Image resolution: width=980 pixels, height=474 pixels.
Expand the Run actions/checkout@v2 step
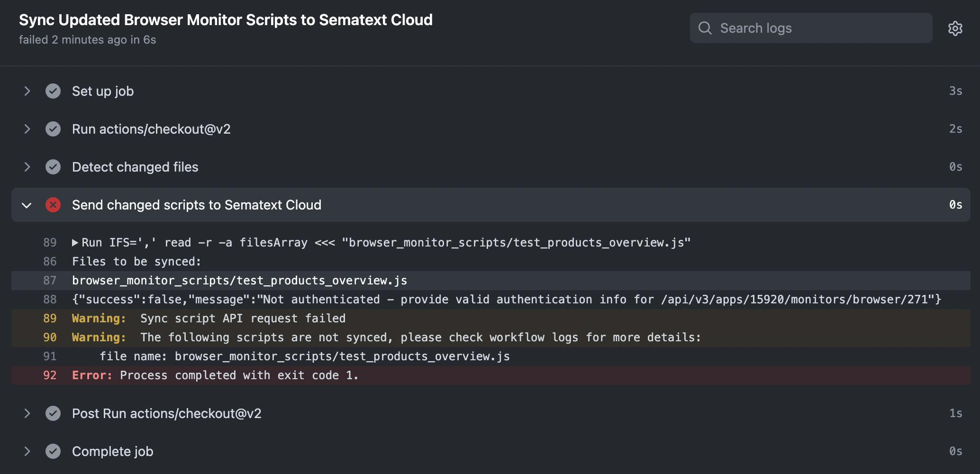pos(27,129)
